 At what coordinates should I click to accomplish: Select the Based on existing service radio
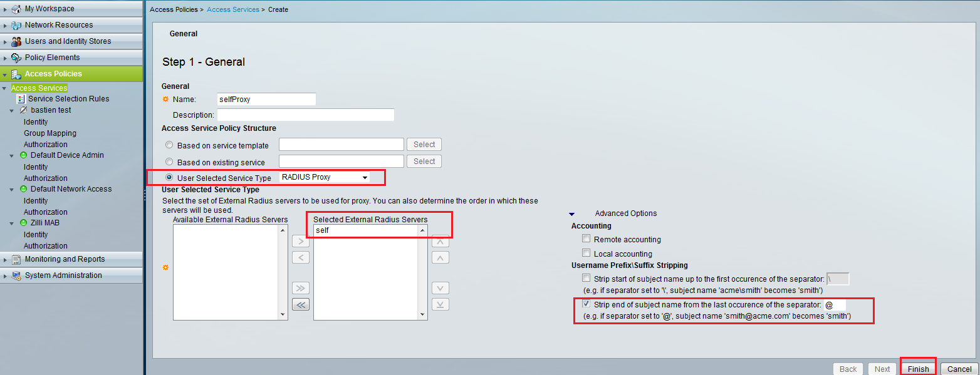coord(169,162)
